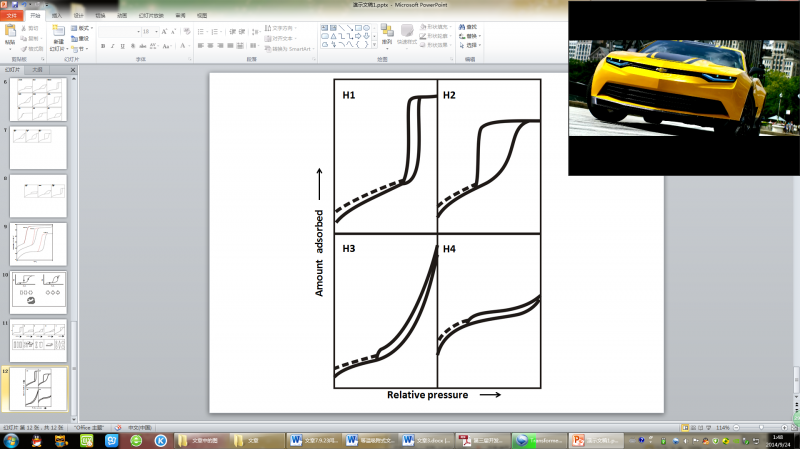Open the font size dropdown
Screen dimensions: 800x449
(x=155, y=31)
